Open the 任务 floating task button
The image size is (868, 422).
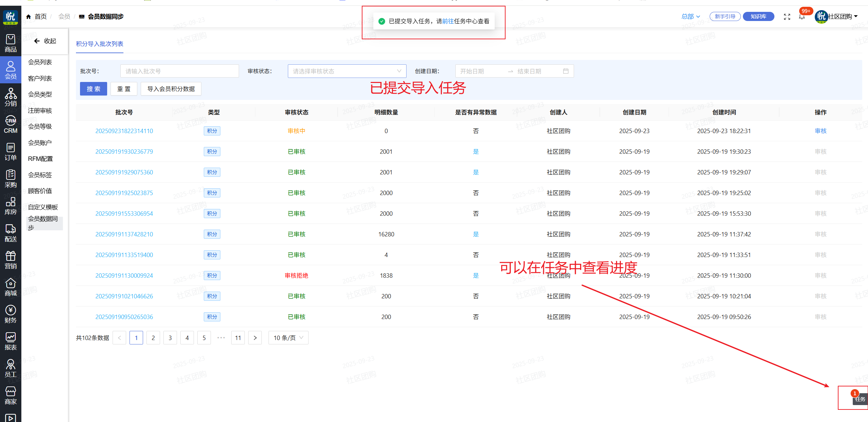pyautogui.click(x=860, y=399)
